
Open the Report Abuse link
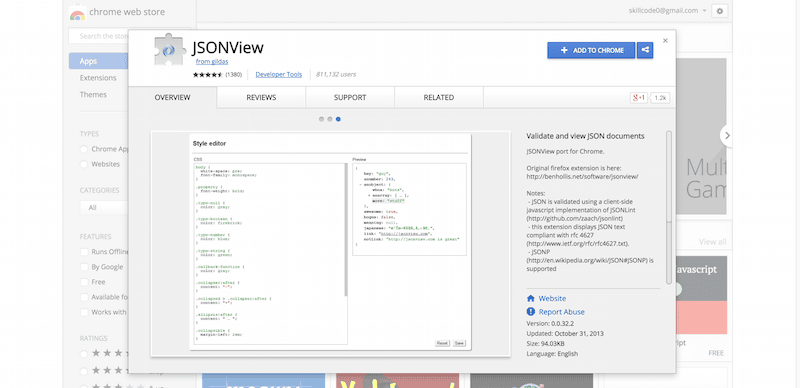point(562,312)
